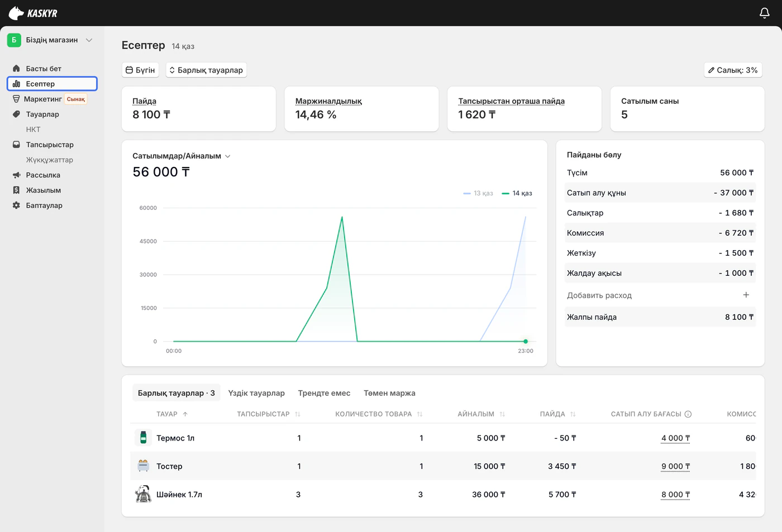Click the Шәйнек 1.7л product thumbnail
782x532 pixels.
point(143,494)
